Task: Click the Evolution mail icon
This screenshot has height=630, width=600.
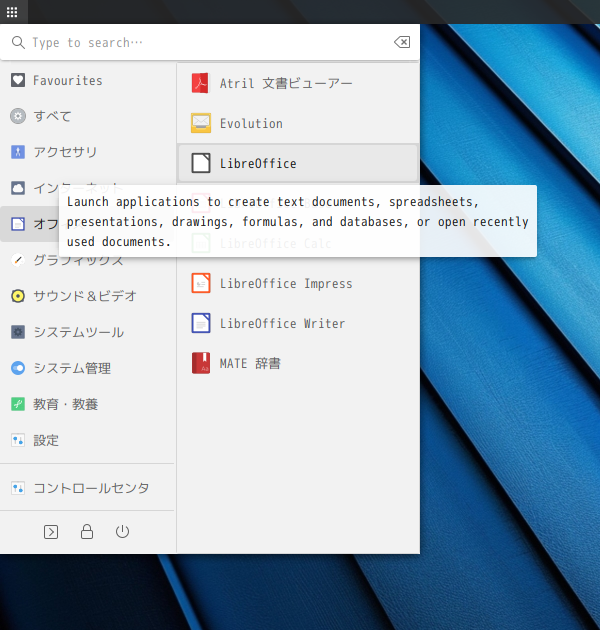Action: point(201,123)
